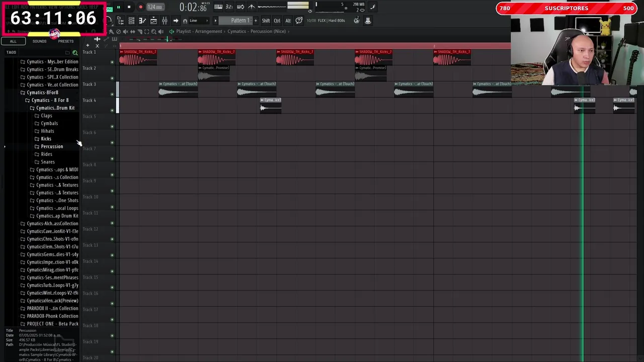The image size is (644, 362).
Task: Open the help question-bubble icon
Action: point(299,21)
